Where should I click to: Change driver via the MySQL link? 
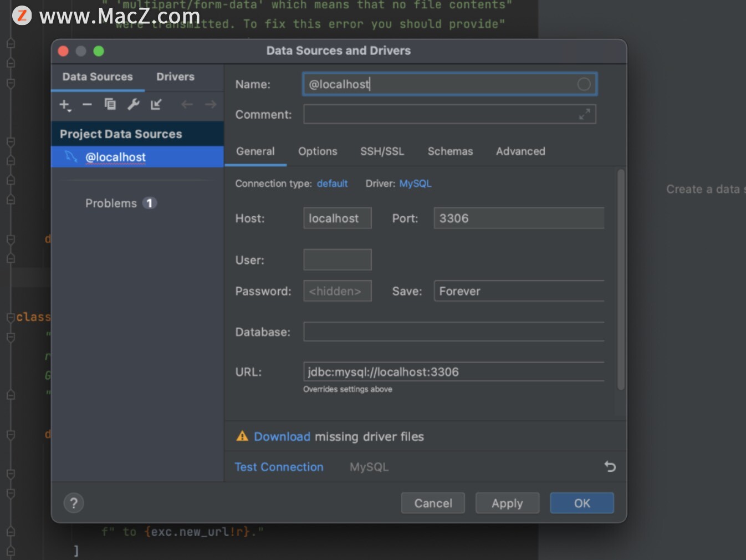[x=415, y=184]
